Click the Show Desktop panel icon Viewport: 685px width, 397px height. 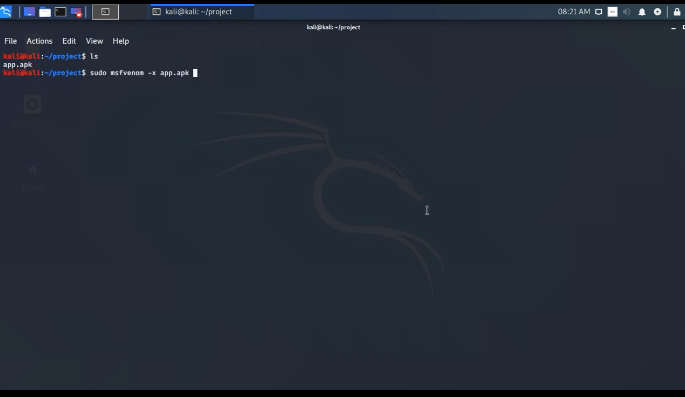tap(29, 12)
